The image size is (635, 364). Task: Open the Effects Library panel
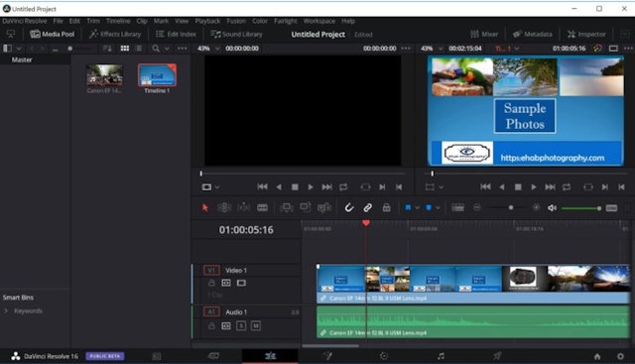pos(115,34)
